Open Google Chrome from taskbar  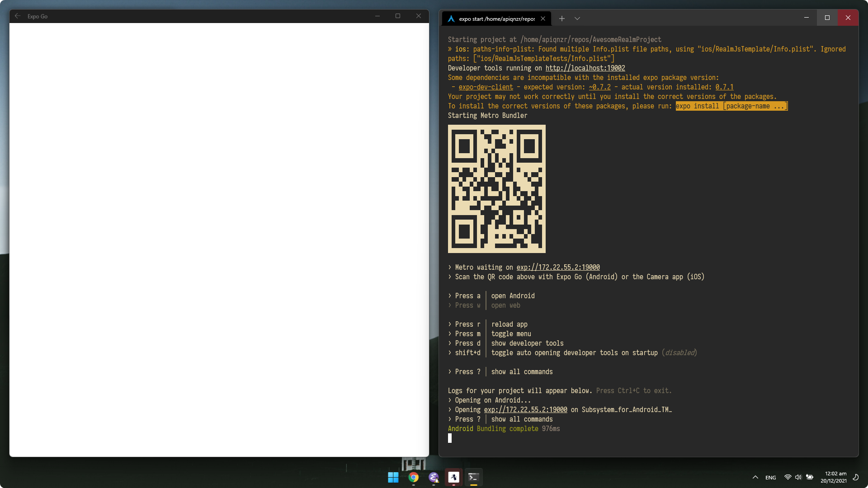point(413,477)
